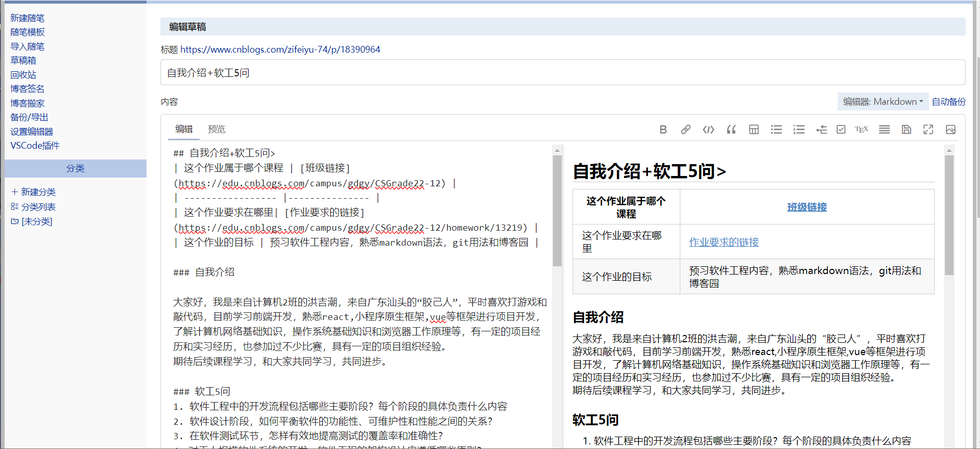
Task: Click preview scrollbar up arrow
Action: click(x=949, y=150)
